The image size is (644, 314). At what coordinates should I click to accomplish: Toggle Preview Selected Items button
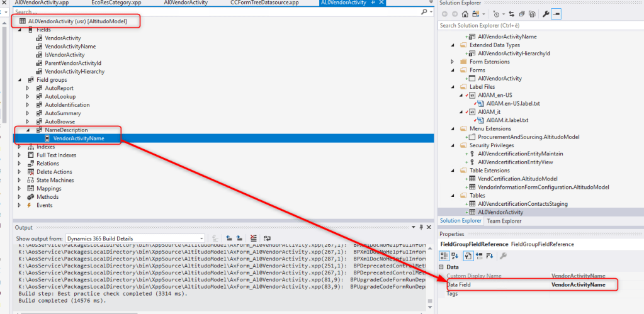pos(557,14)
